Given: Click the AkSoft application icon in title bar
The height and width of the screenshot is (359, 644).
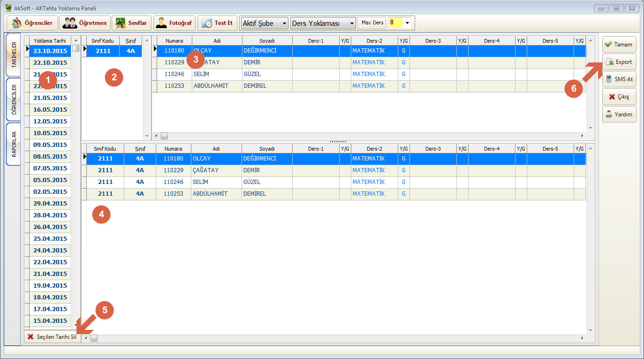Looking at the screenshot, I should pos(8,8).
